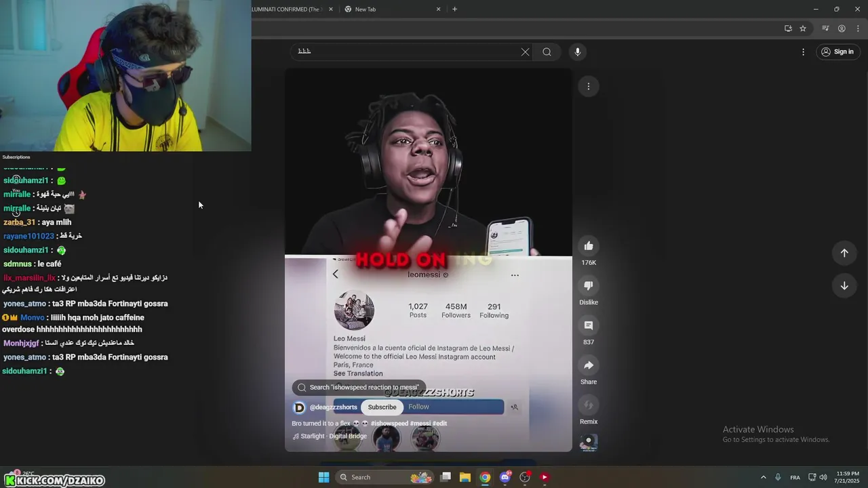Screen dimensions: 868x488
Task: Click chat username Monvo
Action: pyautogui.click(x=32, y=317)
